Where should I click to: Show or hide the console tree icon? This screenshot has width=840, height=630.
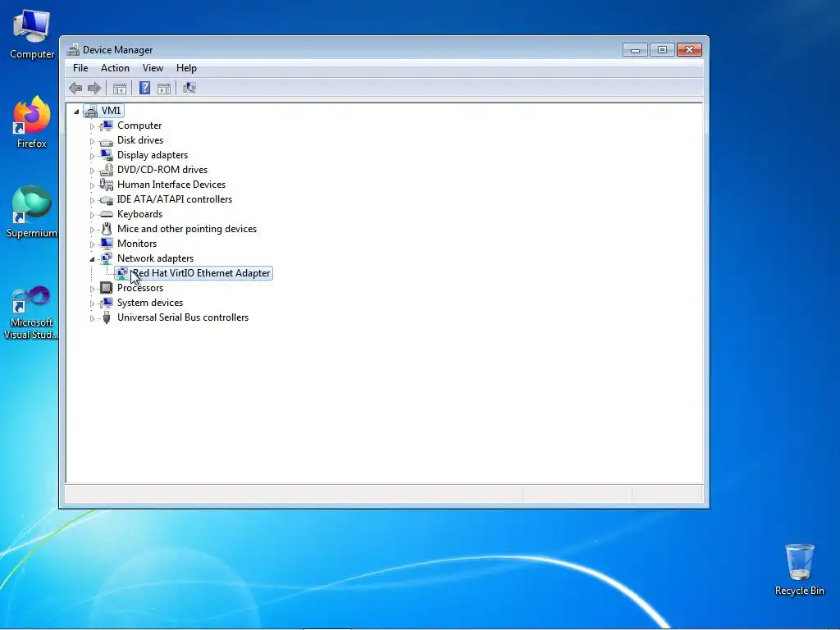coord(120,89)
